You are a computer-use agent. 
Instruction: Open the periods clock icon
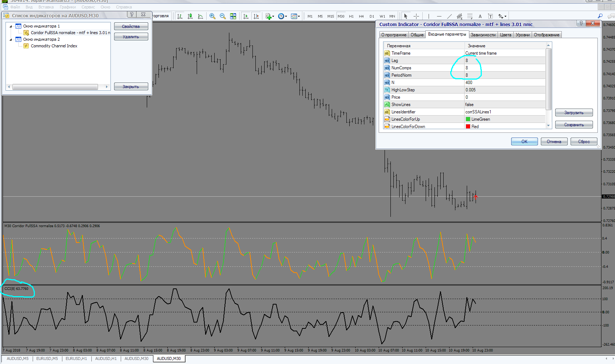(281, 16)
